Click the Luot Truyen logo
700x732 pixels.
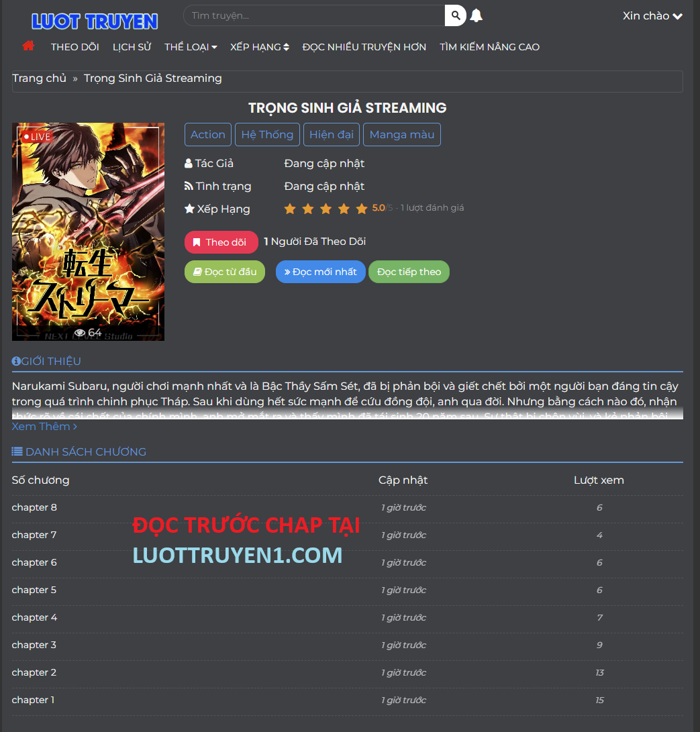coord(95,21)
